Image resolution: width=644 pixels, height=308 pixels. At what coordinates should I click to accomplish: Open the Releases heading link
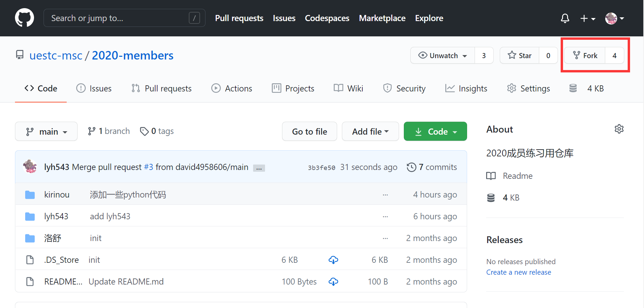tap(504, 240)
